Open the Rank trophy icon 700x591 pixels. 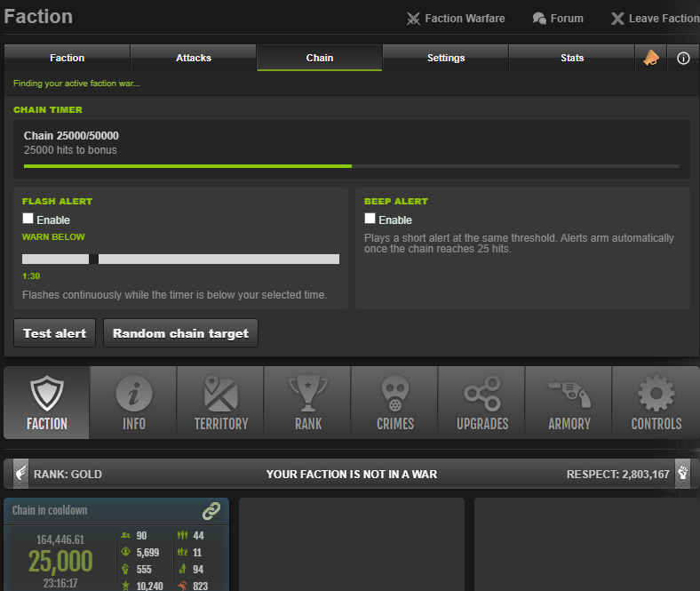point(308,393)
